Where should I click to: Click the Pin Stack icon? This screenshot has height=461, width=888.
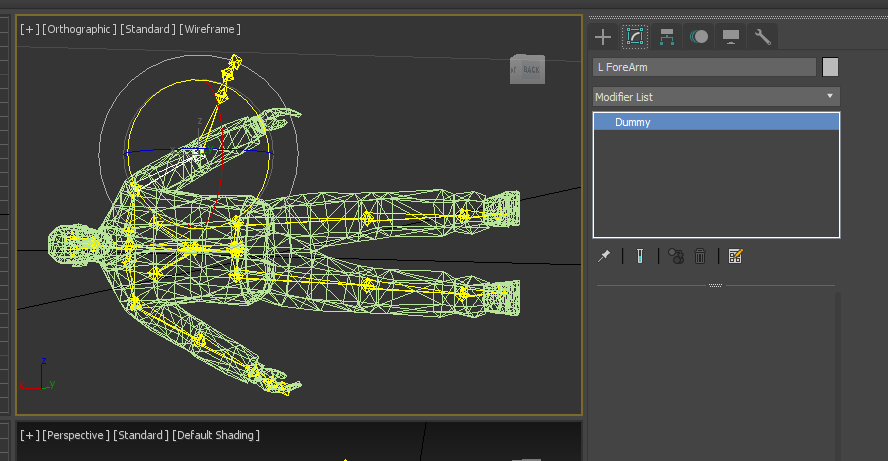pos(604,256)
